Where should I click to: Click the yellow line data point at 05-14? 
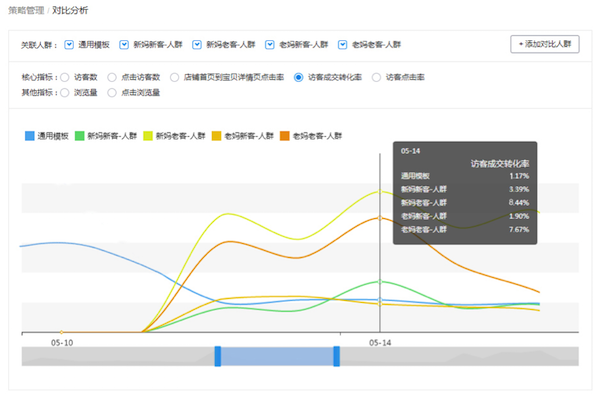(x=380, y=191)
